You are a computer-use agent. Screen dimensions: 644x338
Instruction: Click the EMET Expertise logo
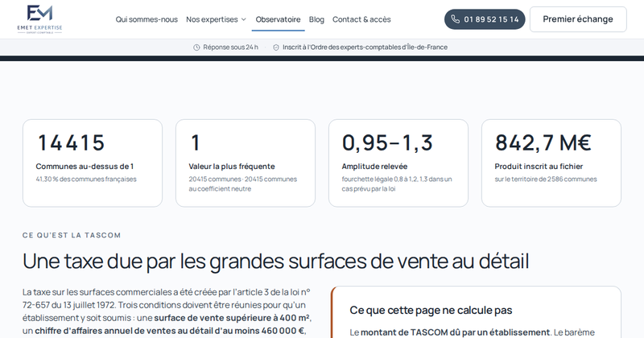pyautogui.click(x=39, y=19)
